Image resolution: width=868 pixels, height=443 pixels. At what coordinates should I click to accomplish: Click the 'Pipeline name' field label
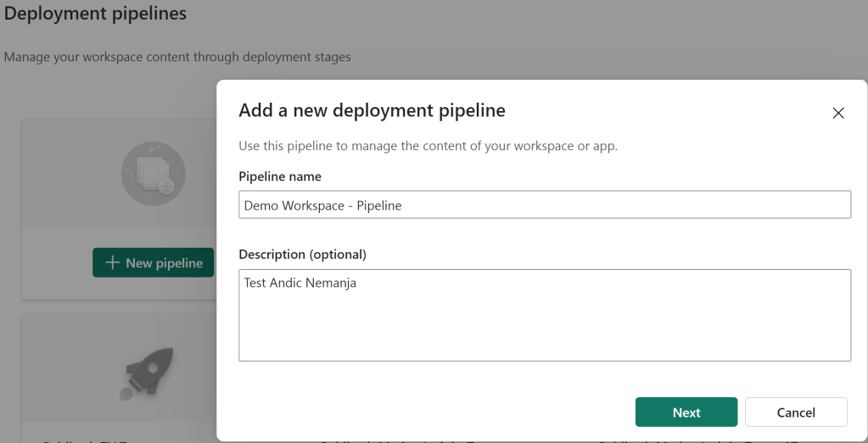(280, 177)
